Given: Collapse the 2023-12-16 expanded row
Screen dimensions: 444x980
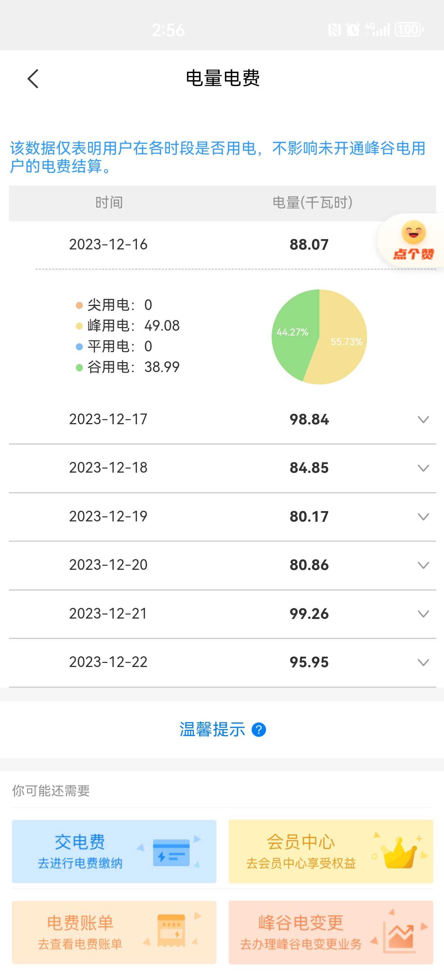Looking at the screenshot, I should click(x=191, y=244).
